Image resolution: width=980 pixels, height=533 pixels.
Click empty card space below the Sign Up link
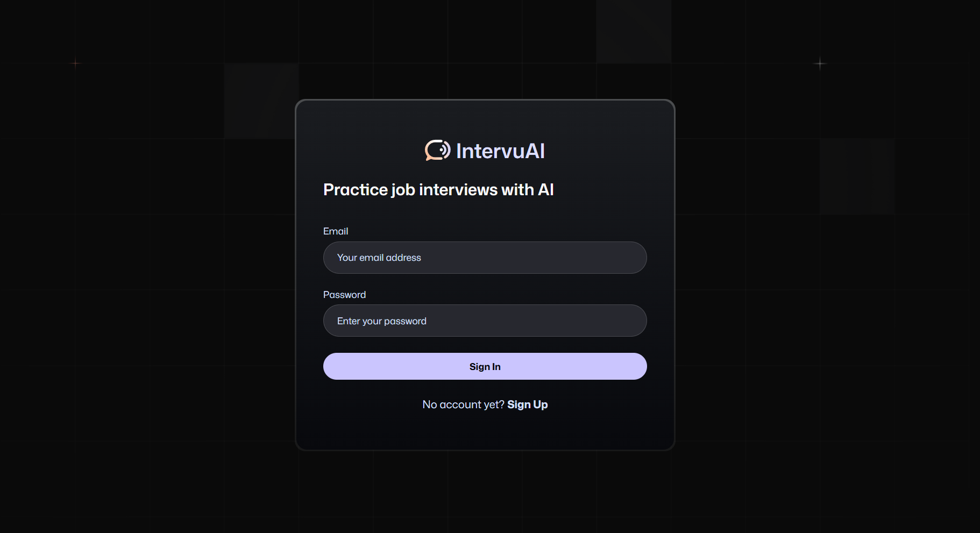[x=484, y=430]
